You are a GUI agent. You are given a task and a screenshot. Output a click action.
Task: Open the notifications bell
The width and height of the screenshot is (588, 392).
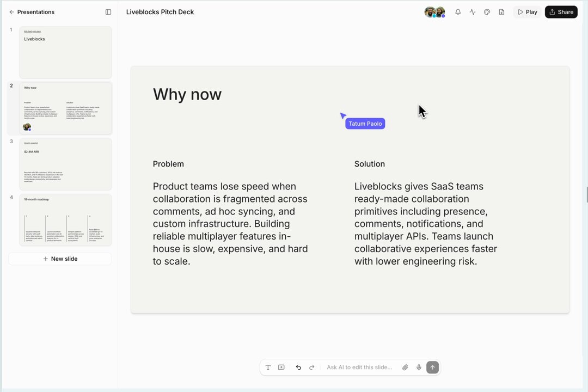458,12
